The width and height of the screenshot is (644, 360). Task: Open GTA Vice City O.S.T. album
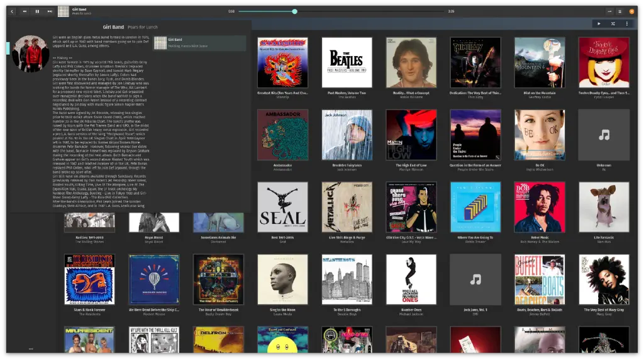point(411,207)
